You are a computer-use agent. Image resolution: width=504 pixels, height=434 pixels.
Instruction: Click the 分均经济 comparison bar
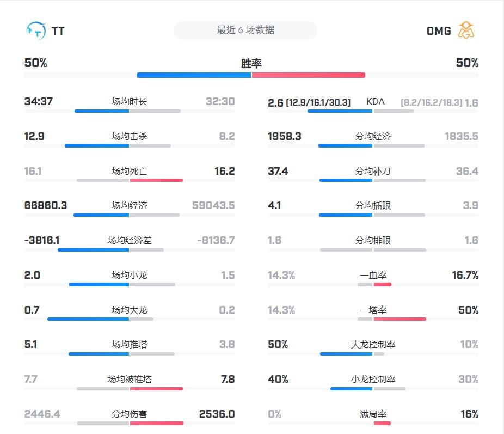pos(373,145)
